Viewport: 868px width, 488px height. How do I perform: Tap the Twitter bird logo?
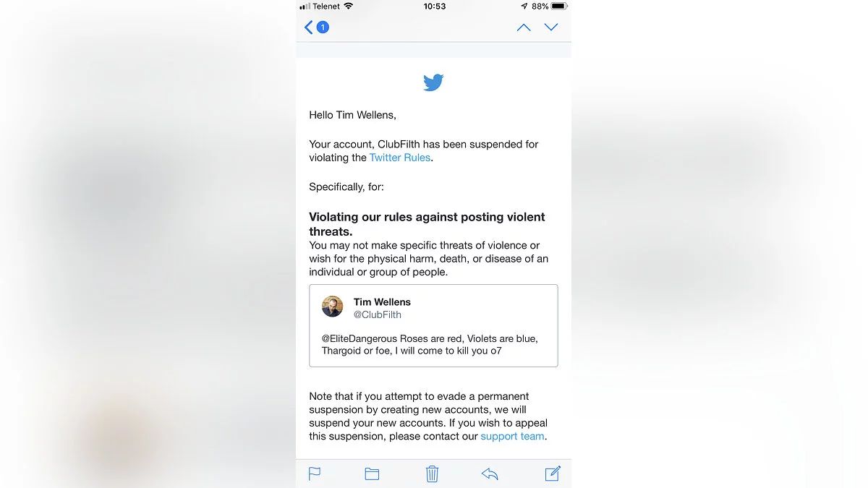point(433,82)
